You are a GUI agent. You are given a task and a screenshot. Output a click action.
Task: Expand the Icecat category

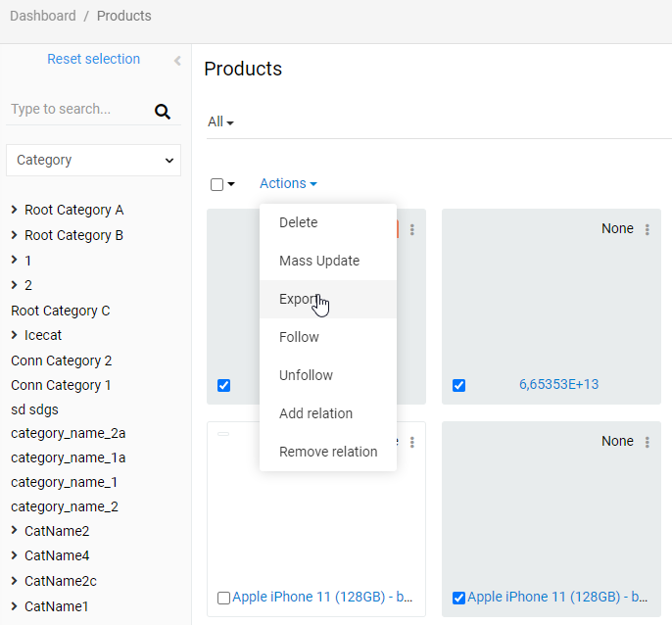click(x=14, y=335)
